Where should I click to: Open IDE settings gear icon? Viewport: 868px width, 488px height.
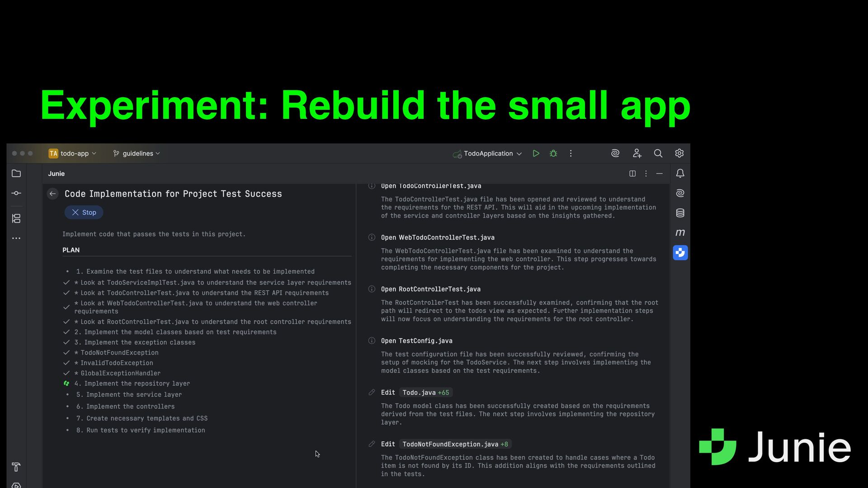point(679,154)
